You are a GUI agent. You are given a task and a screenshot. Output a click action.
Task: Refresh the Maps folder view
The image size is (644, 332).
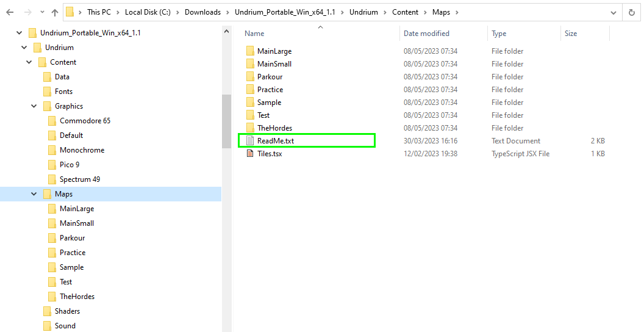point(632,12)
